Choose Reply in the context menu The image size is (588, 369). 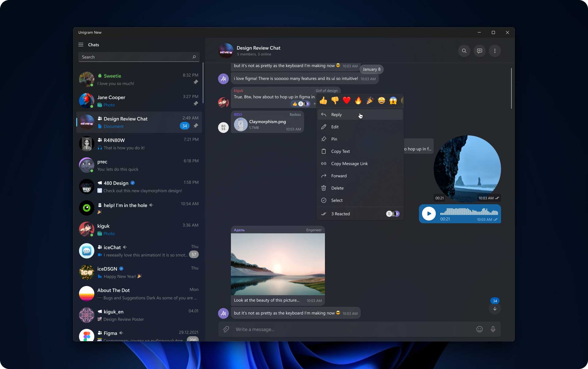click(360, 115)
